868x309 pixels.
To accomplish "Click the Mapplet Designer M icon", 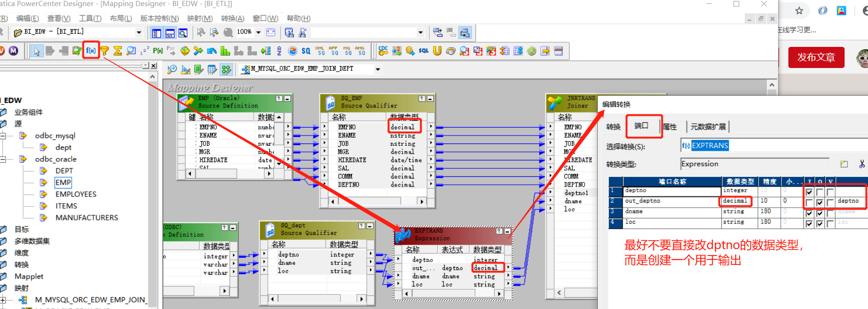I will coord(14,51).
